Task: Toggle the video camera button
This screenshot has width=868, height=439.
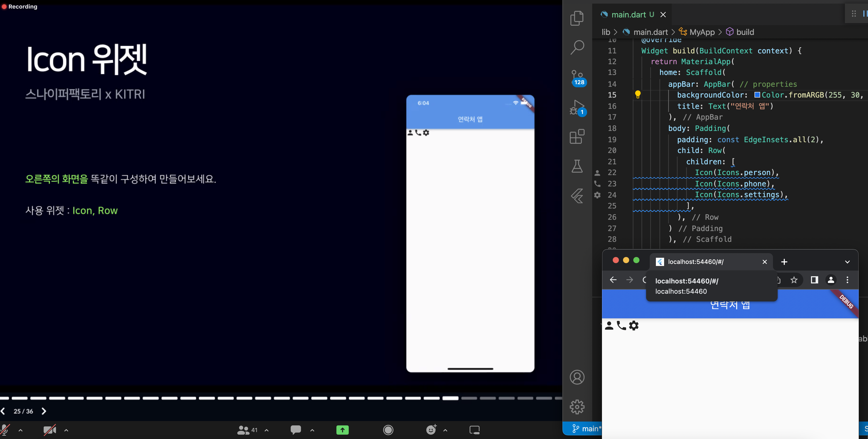Action: pyautogui.click(x=50, y=430)
